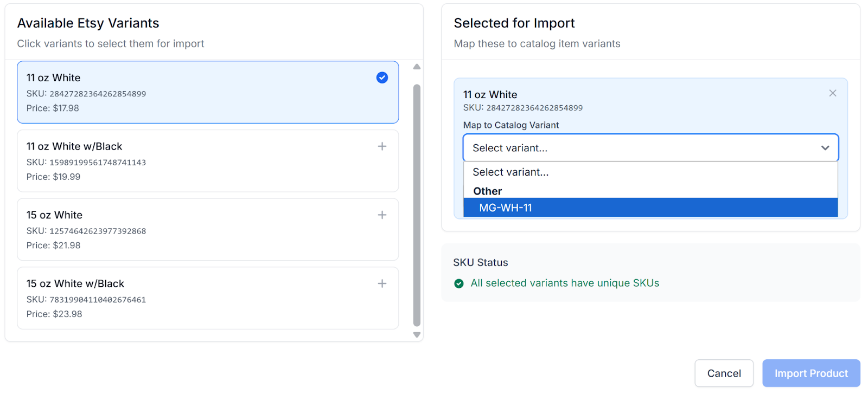
Task: Select the 11 oz White w/Black card
Action: pyautogui.click(x=207, y=161)
